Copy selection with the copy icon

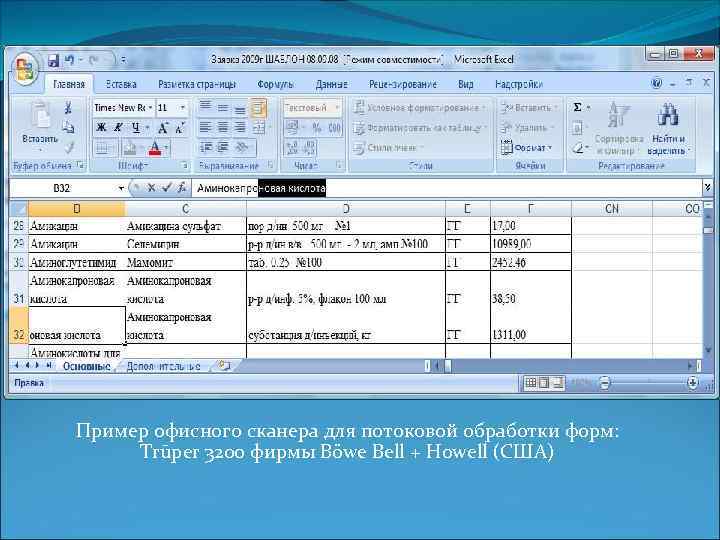coord(68,127)
